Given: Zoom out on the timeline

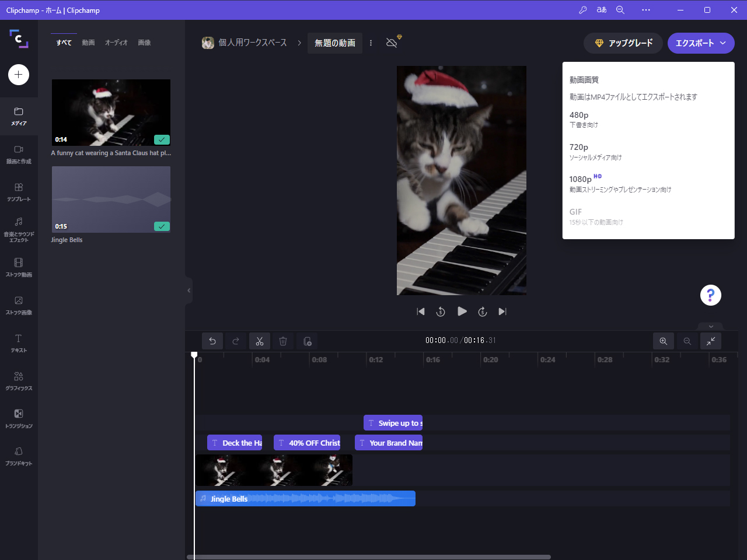Looking at the screenshot, I should (687, 341).
